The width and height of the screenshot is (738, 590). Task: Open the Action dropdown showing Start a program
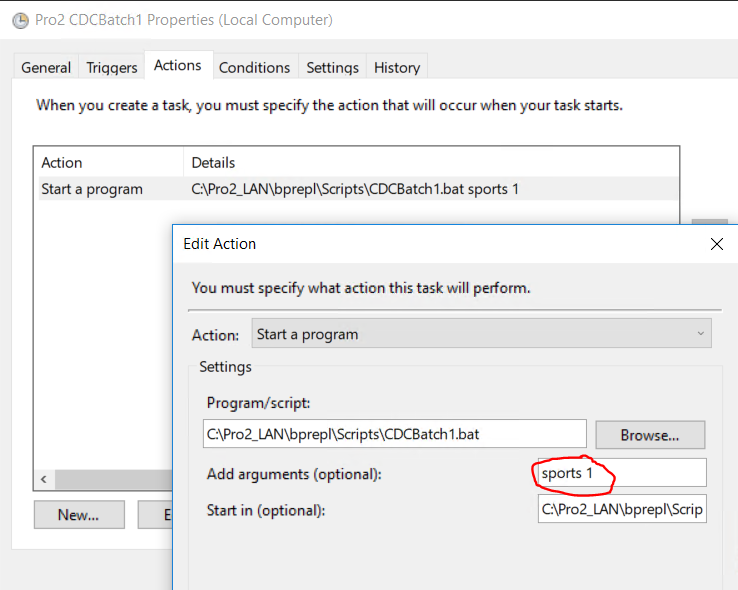pyautogui.click(x=481, y=334)
